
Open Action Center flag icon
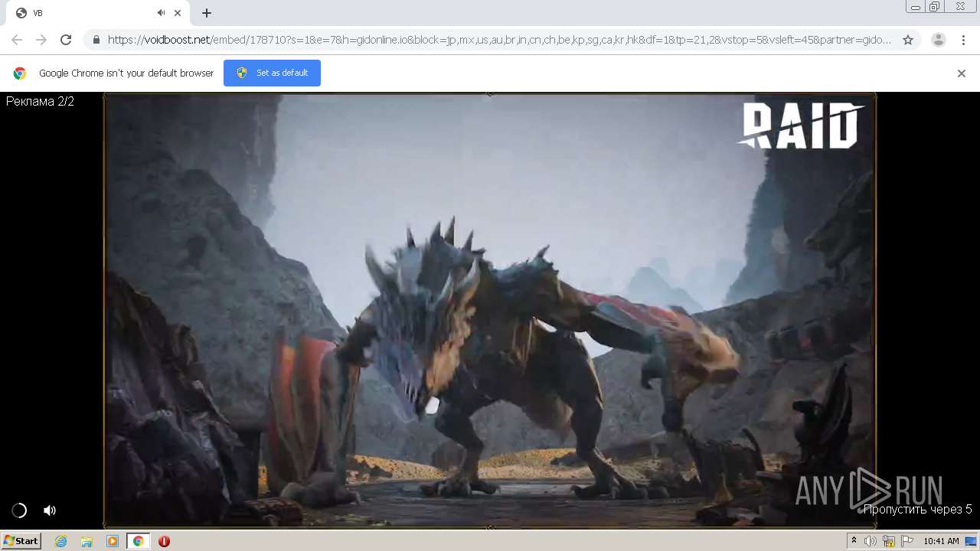[906, 541]
